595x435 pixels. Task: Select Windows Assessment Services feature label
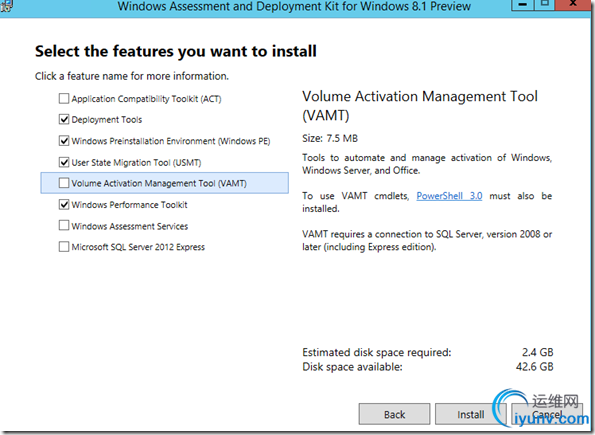coord(130,226)
